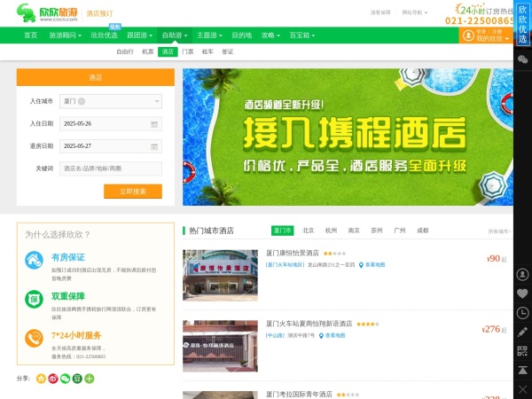
Task: Click the 退房日期 date field
Action: [111, 146]
